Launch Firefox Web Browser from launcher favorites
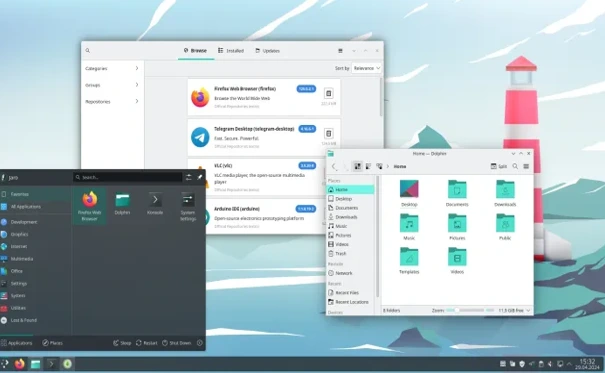 (90, 206)
